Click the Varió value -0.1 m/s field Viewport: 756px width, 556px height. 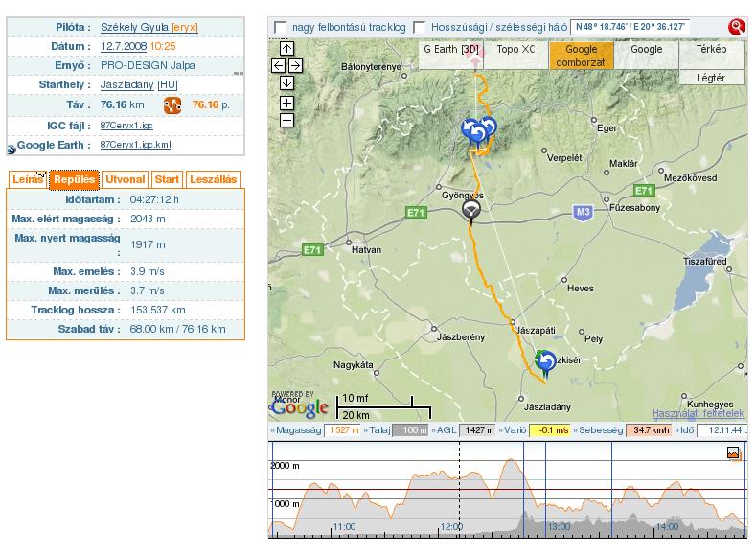(x=550, y=430)
